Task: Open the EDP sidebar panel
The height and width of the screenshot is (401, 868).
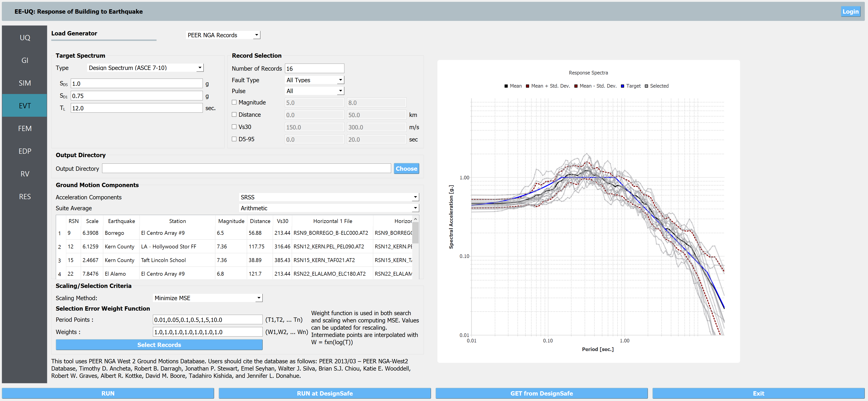Action: (25, 151)
